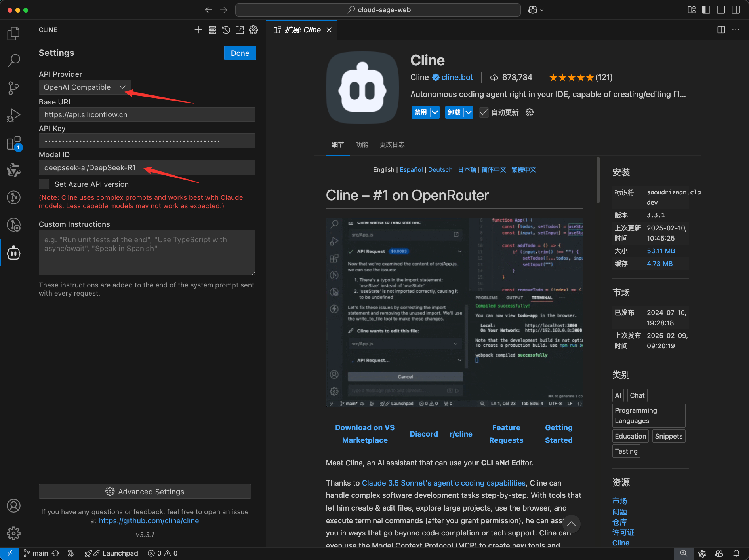The image size is (749, 560).
Task: Open the Cline robot icon in activity bar
Action: [13, 252]
